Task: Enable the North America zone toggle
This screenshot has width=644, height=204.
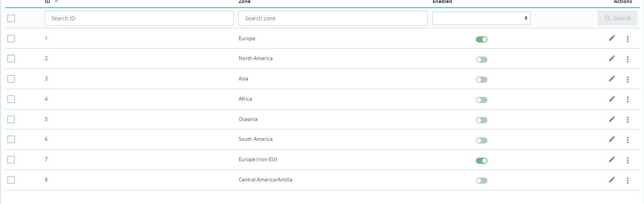Action: 481,60
